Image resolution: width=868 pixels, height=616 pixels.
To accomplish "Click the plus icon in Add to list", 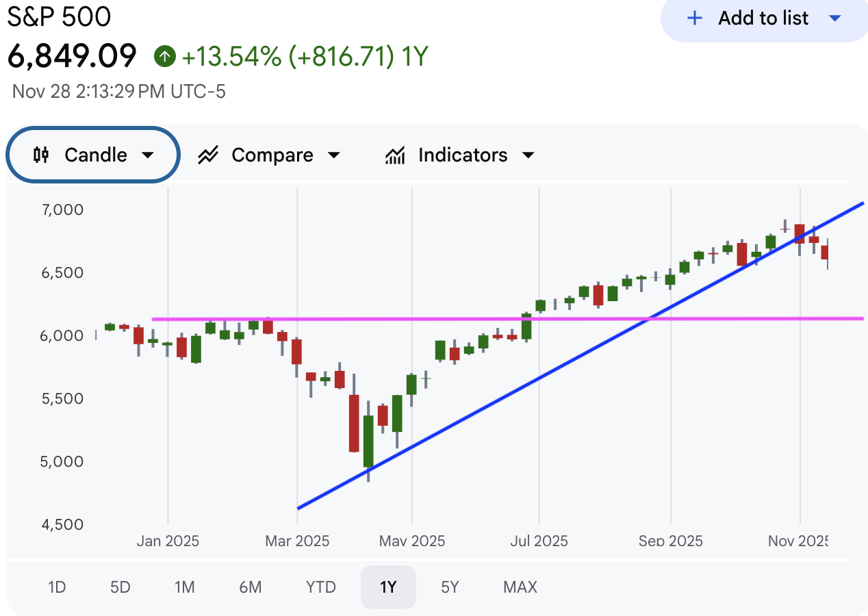I will pos(694,18).
